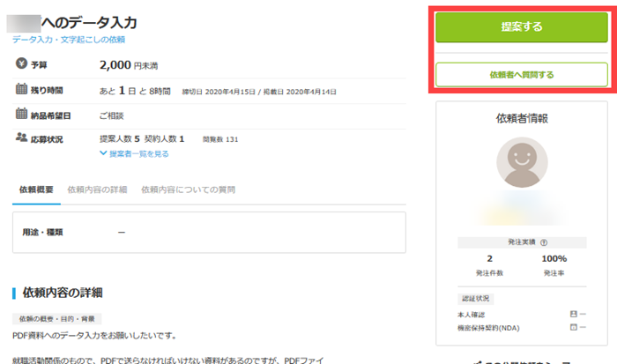Screen dimensions: 617x364
Task: Click the 依頼者情報 heading
Action: (522, 118)
